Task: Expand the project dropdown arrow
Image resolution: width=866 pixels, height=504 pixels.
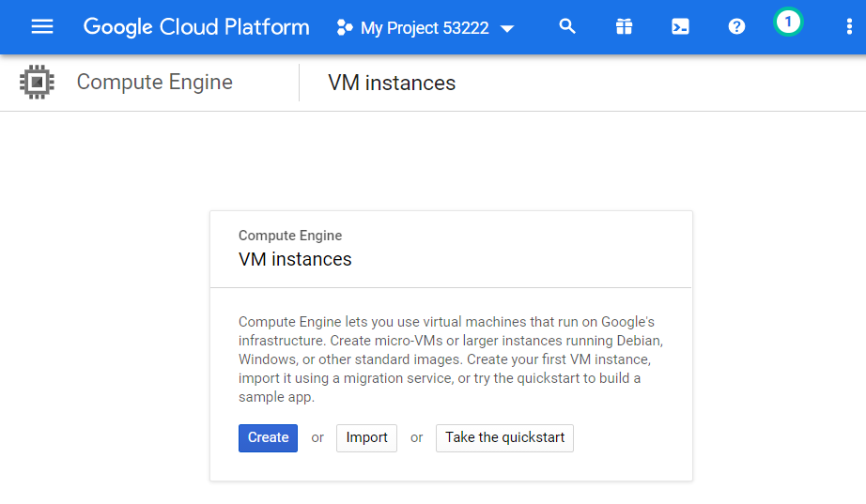Action: pyautogui.click(x=507, y=29)
